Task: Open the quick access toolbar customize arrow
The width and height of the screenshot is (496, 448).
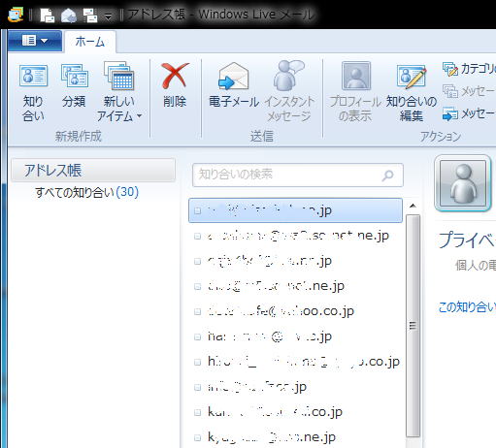Action: 109,16
